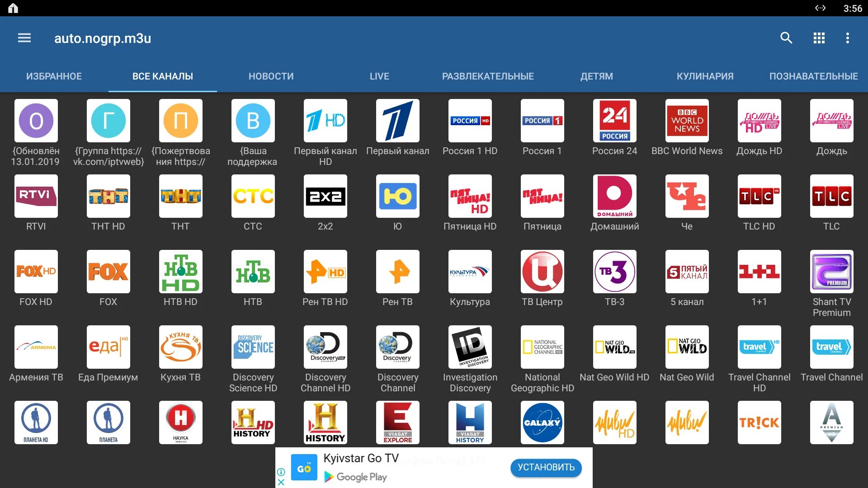Toggle grid view with apps icon

[819, 37]
